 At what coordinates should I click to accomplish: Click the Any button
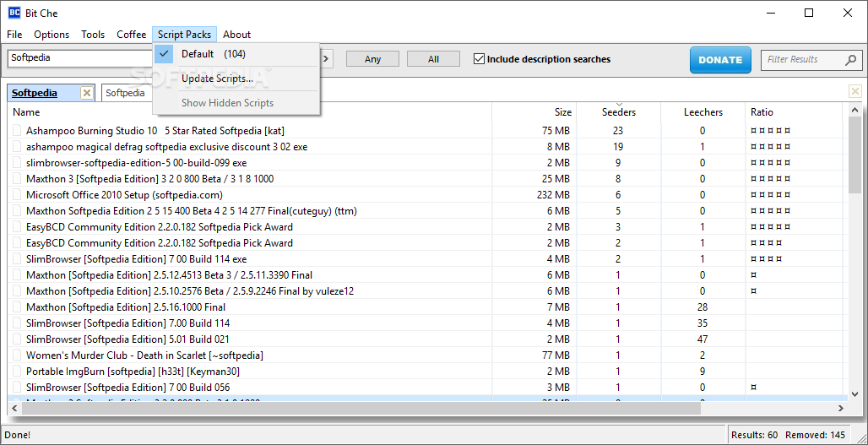coord(372,59)
